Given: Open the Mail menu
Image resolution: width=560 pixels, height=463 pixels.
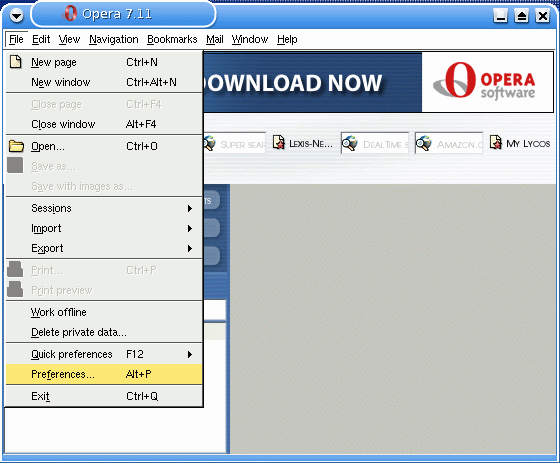Looking at the screenshot, I should (x=215, y=39).
